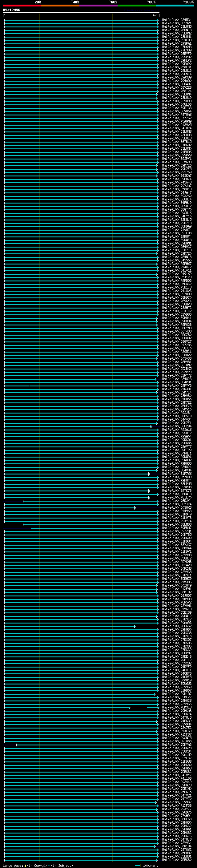Click the UniRef100_B9HLP2 label

(176, 60)
